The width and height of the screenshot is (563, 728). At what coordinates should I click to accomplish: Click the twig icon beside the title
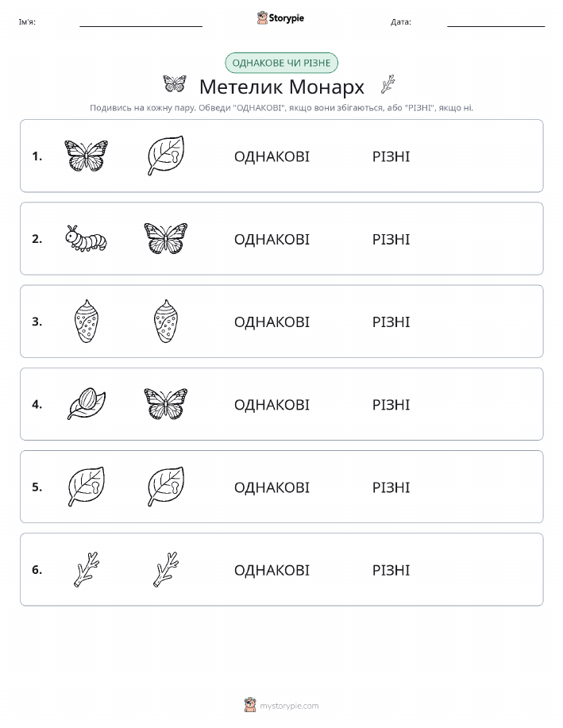[388, 84]
